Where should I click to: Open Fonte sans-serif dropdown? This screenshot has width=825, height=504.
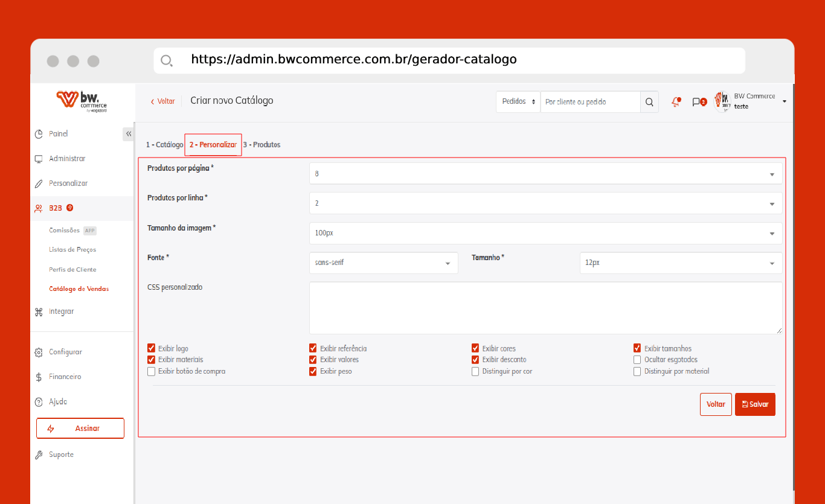(x=384, y=263)
